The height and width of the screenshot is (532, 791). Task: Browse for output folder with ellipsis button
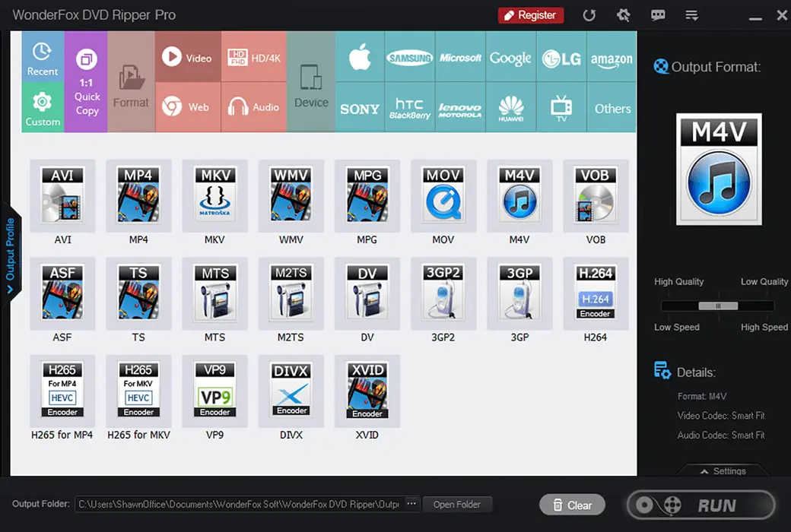pos(411,504)
